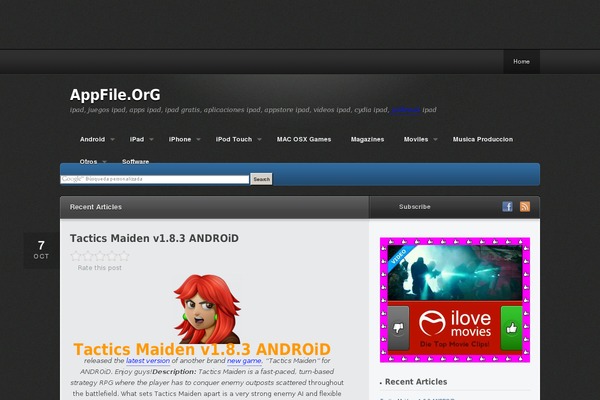Expand the iPhone menu dropdown arrow
Image resolution: width=600 pixels, height=400 pixels.
198,139
